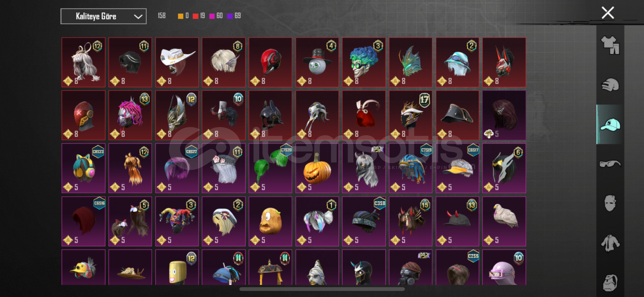Open the glasses category icon
The image size is (644, 297).
(x=610, y=164)
